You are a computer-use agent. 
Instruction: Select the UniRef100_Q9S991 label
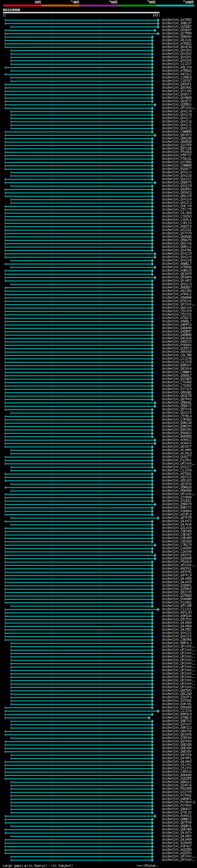pos(177,88)
